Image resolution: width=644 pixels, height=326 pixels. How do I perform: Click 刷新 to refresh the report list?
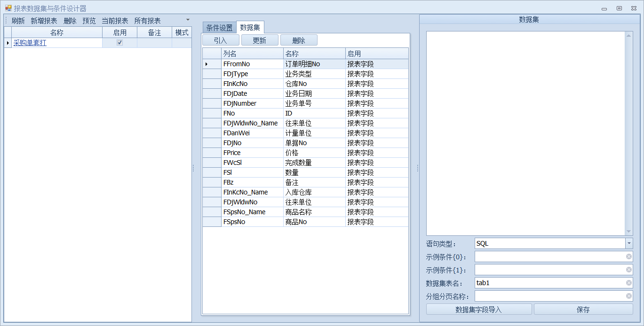point(18,20)
